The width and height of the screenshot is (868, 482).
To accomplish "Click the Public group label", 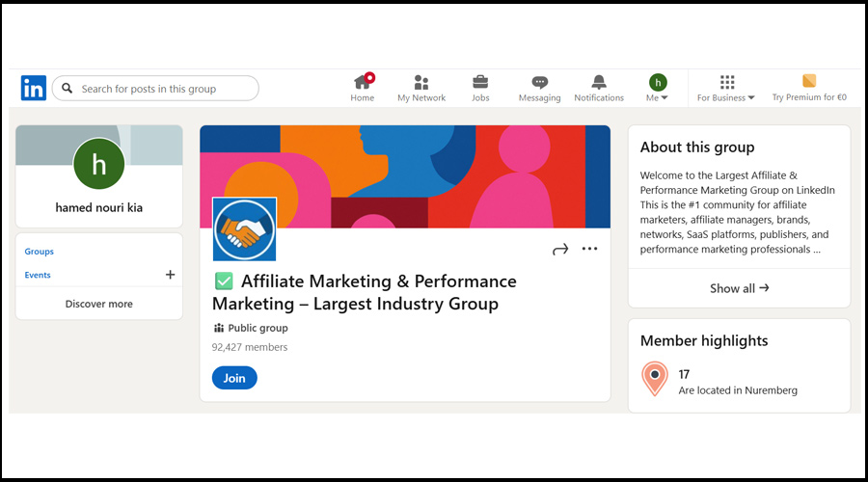I will coord(258,328).
